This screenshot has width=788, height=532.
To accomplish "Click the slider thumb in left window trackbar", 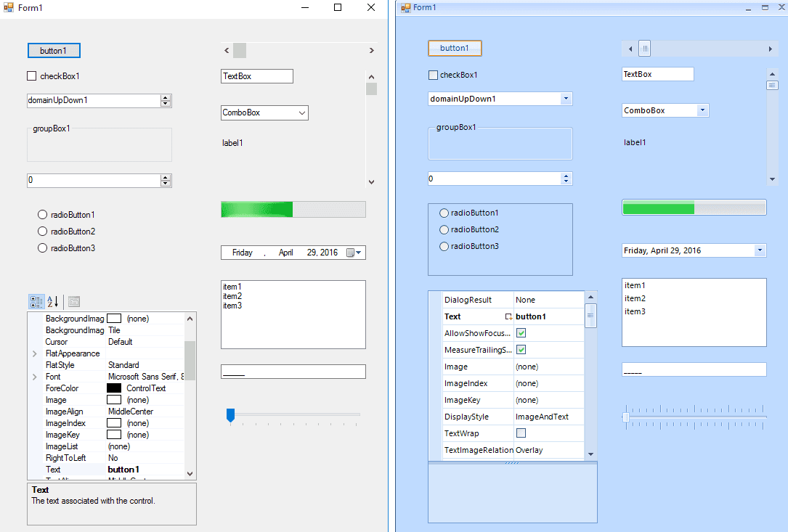I will pos(231,415).
